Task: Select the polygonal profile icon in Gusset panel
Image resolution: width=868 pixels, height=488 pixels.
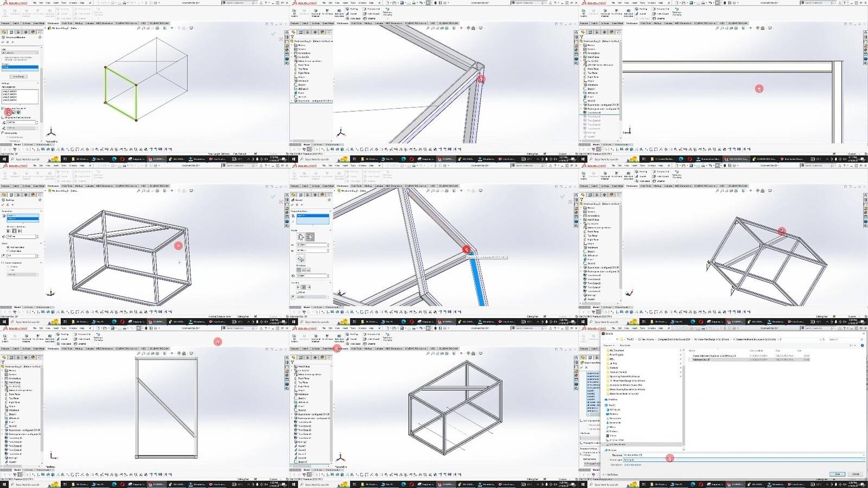Action: [301, 237]
